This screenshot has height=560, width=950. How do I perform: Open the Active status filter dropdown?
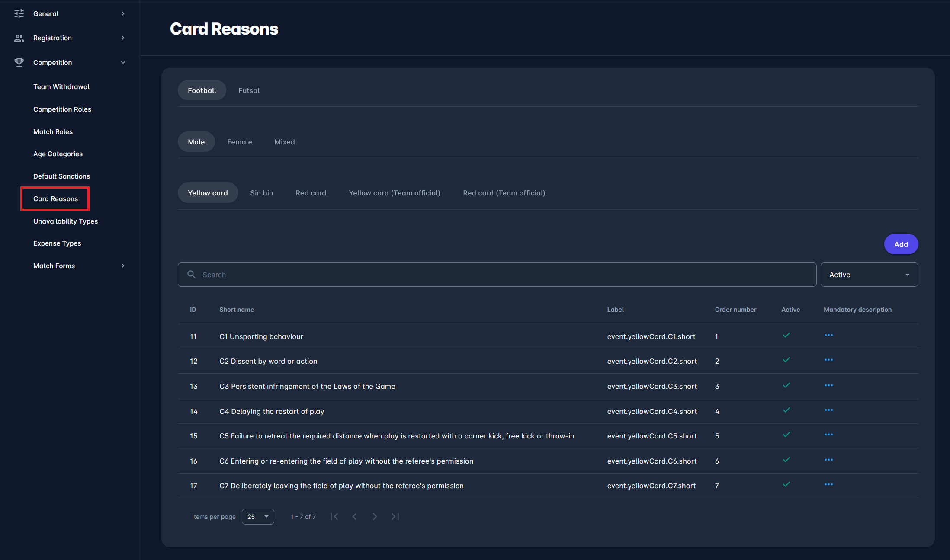869,275
